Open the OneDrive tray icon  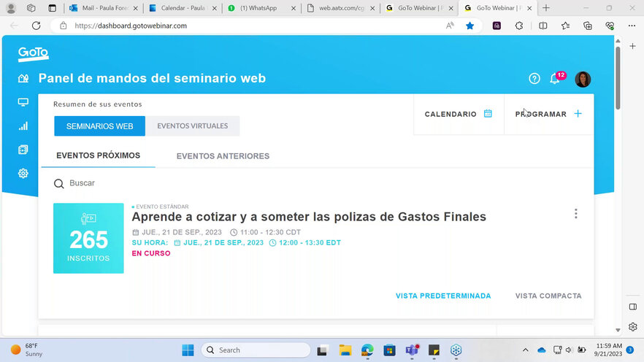[x=541, y=350]
